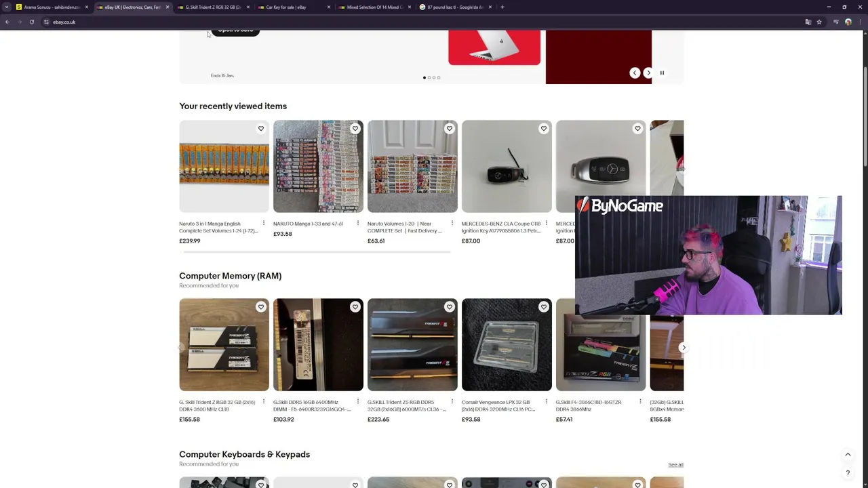This screenshot has height=488, width=868.
Task: Open G.Skill F4-3866C18D-16GTZR DDR4 listing
Action: [x=589, y=405]
